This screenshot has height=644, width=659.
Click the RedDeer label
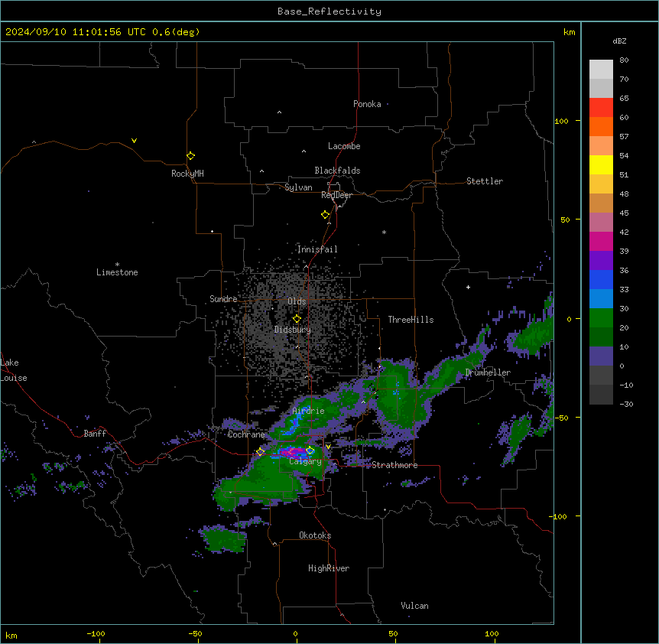(336, 195)
